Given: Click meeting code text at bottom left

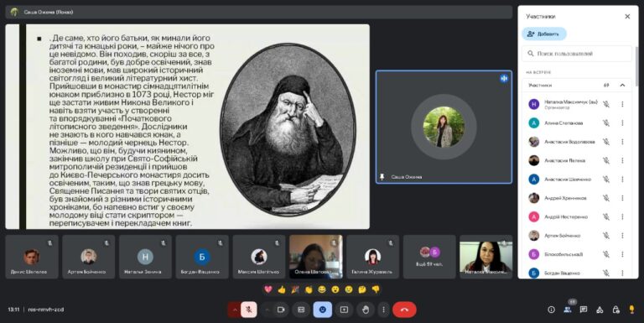Looking at the screenshot, I should [45, 310].
